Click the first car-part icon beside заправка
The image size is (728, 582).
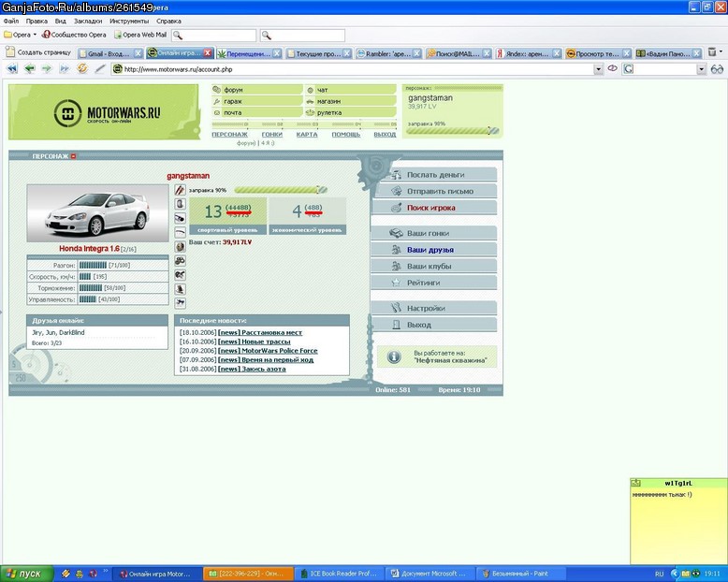181,190
